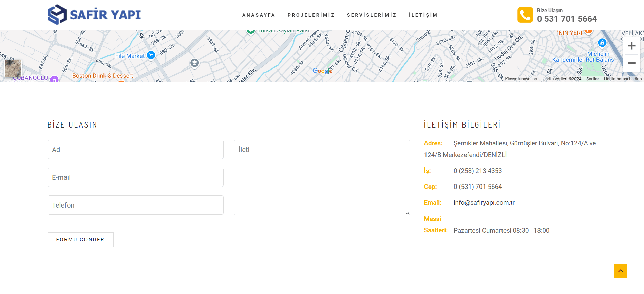Screen dimensions: 644x294
Task: Call the header number 0 531 701 5664
Action: click(x=567, y=19)
